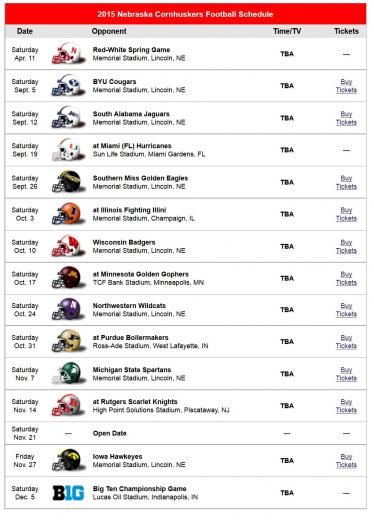Click the purple Northwestern helmet icon
Screen dimensions: 374x520
[67, 309]
